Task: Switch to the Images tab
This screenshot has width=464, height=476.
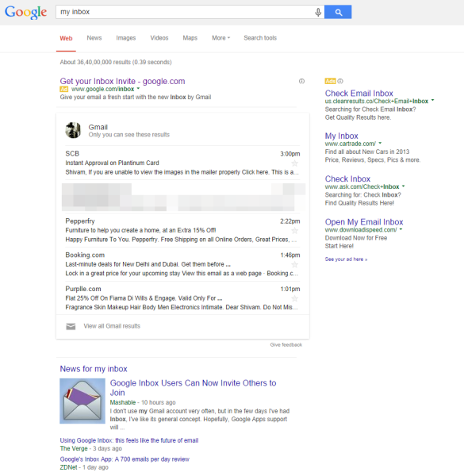Action: (126, 38)
